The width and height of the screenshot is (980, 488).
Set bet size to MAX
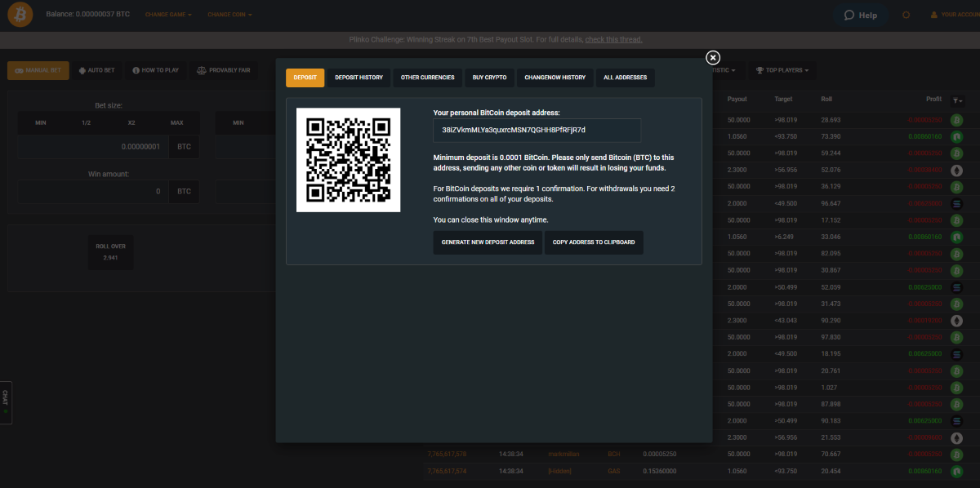(176, 122)
